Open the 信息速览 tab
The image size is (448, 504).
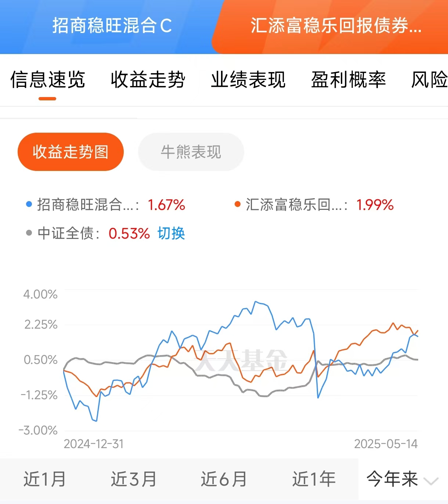(x=48, y=79)
